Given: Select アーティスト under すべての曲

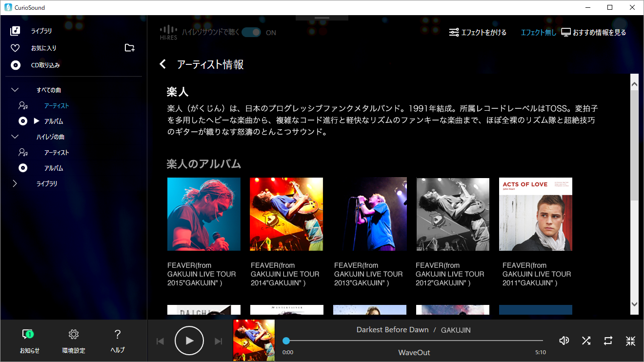Looking at the screenshot, I should point(57,106).
